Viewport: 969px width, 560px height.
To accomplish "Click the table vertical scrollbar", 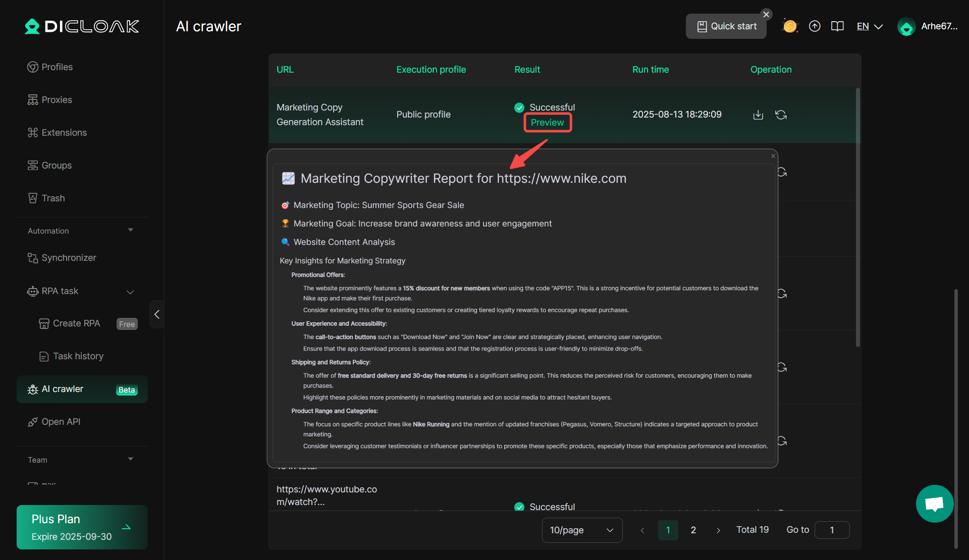I will pos(857,217).
